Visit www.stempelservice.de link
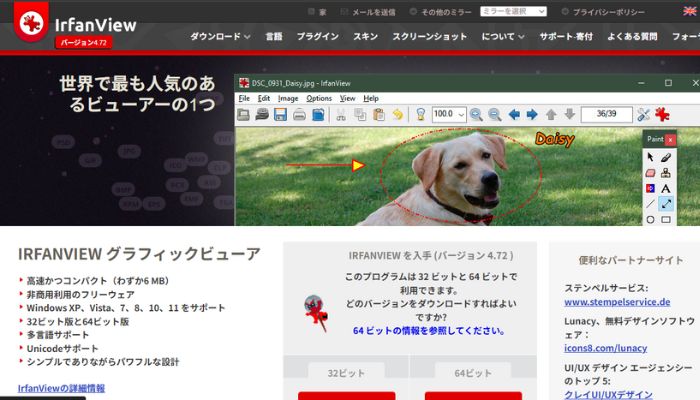The image size is (700, 400). coord(617,302)
